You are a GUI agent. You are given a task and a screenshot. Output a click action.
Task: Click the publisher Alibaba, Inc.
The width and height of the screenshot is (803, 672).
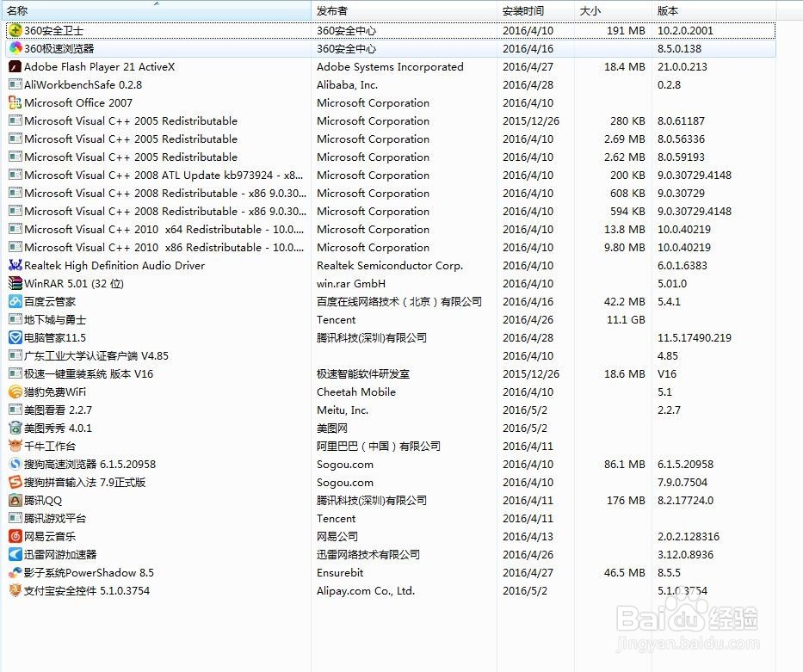pyautogui.click(x=347, y=84)
